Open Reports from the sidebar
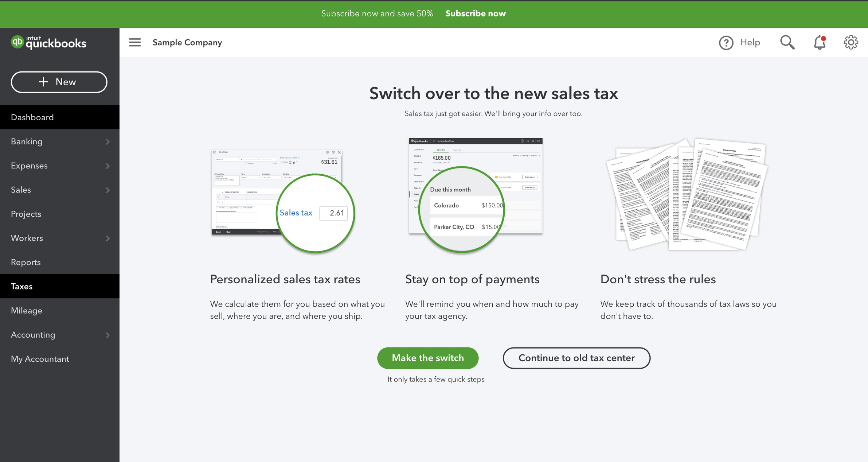The image size is (868, 462). [x=26, y=262]
